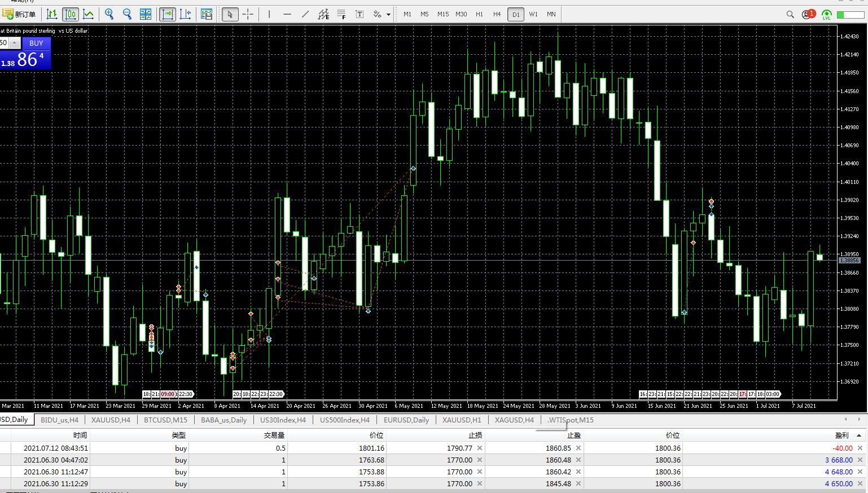This screenshot has height=493, width=868.
Task: Switch chart to bar chart mode
Action: coord(52,14)
